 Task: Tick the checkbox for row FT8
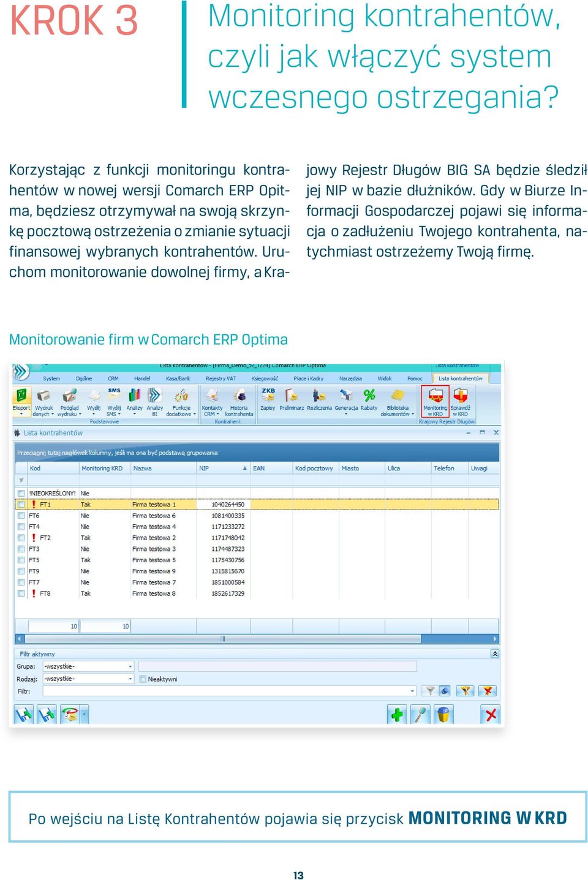(21, 593)
